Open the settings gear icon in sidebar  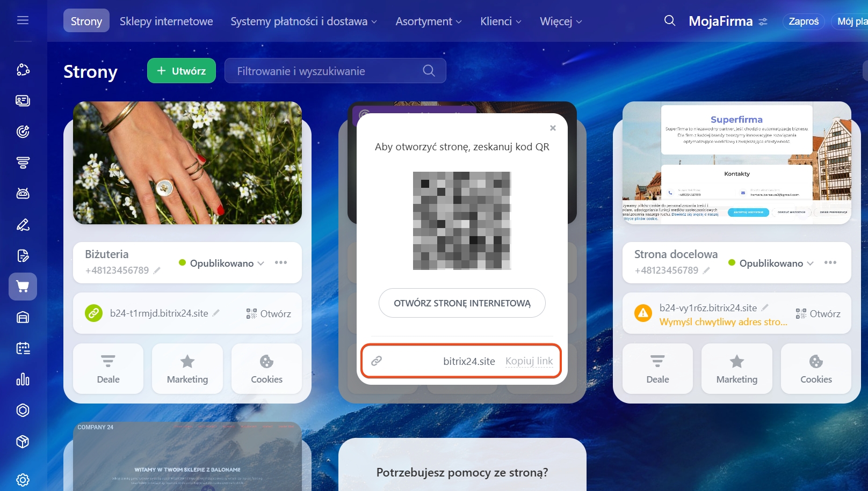tap(23, 479)
